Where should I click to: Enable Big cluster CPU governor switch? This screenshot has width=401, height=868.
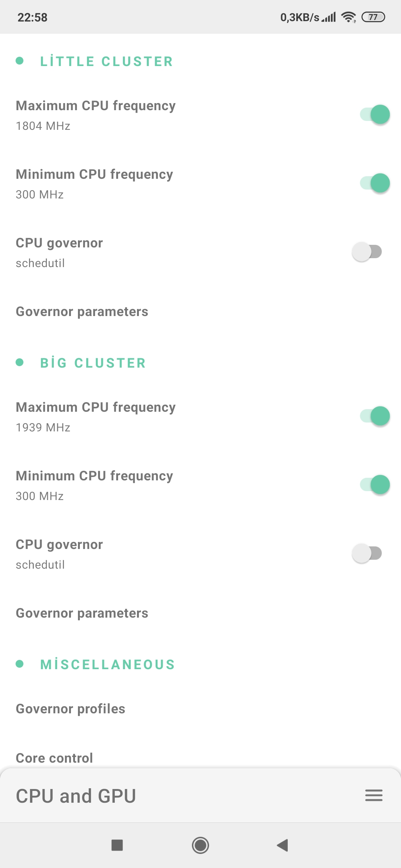point(367,553)
